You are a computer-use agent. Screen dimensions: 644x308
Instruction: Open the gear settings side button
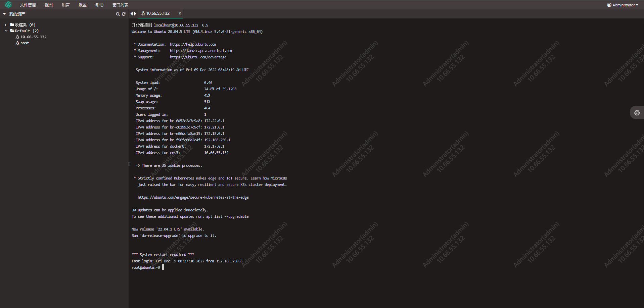click(637, 113)
